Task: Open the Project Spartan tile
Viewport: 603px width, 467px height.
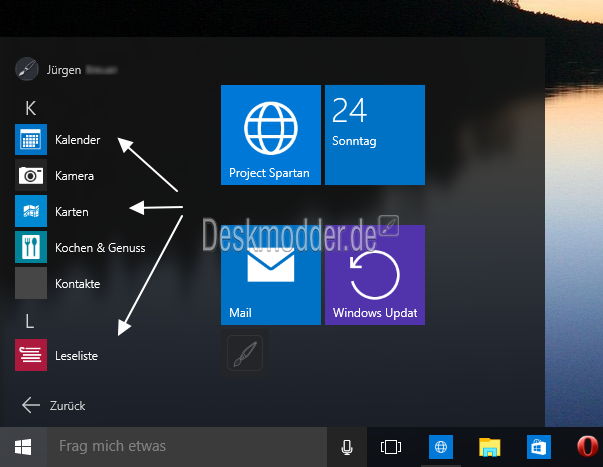Action: (271, 135)
